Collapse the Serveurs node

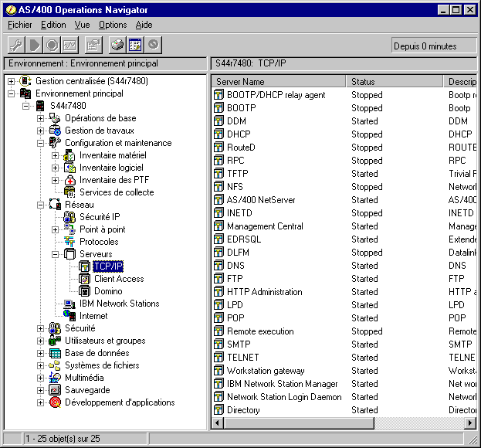(55, 254)
